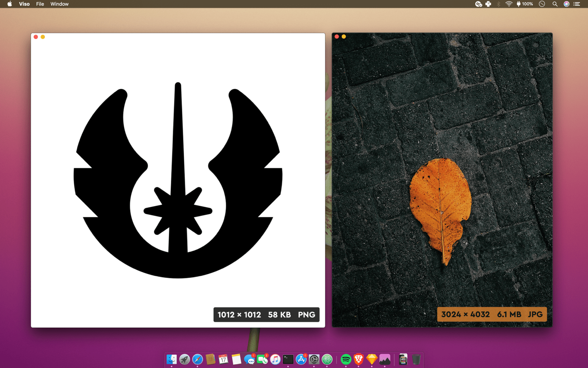This screenshot has width=588, height=368.
Task: Open the Wi-Fi status menu
Action: click(x=509, y=4)
